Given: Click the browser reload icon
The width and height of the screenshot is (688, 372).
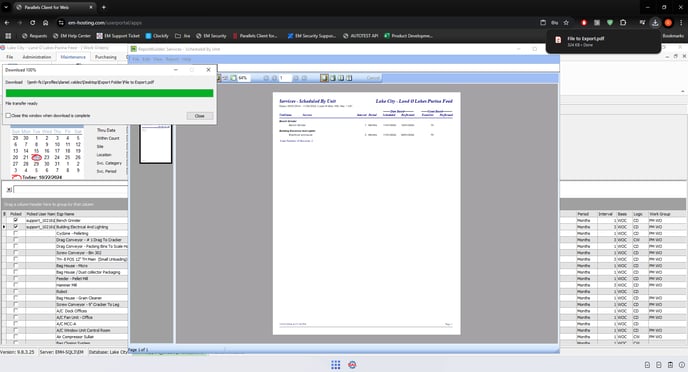Looking at the screenshot, I should click(32, 22).
